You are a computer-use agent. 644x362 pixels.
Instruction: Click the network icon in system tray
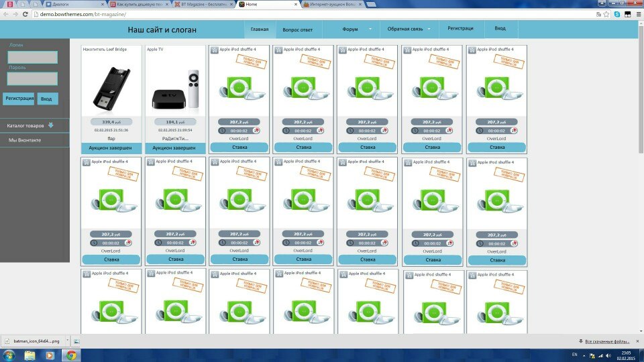pos(600,355)
